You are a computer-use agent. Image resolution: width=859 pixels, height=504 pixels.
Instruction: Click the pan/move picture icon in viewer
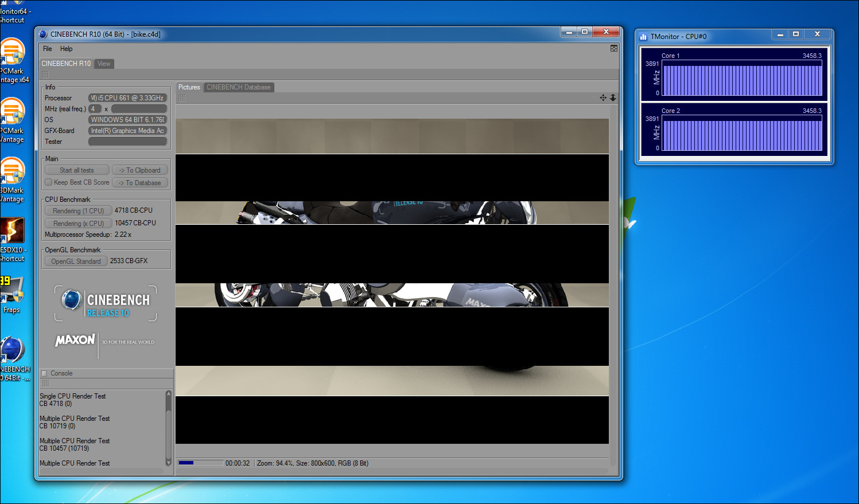point(603,97)
